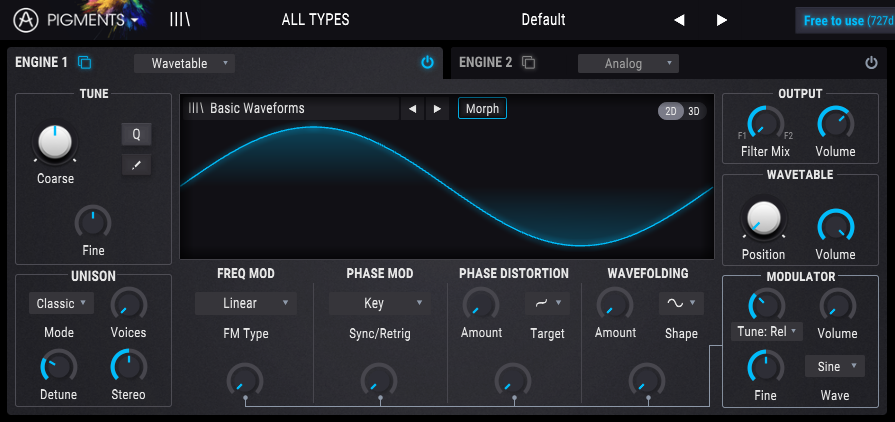Open Phase Distortion Target dropdown
The width and height of the screenshot is (895, 422).
pyautogui.click(x=547, y=303)
